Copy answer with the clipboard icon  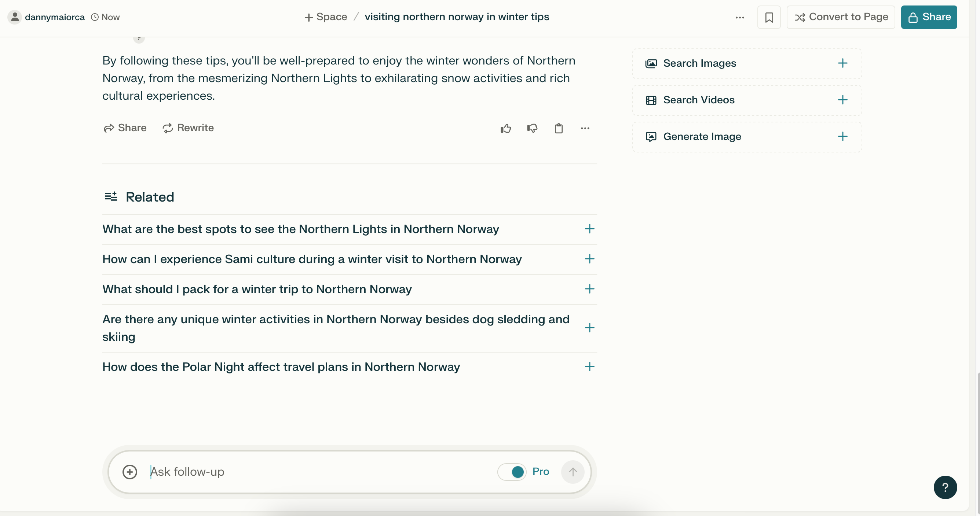pyautogui.click(x=559, y=129)
